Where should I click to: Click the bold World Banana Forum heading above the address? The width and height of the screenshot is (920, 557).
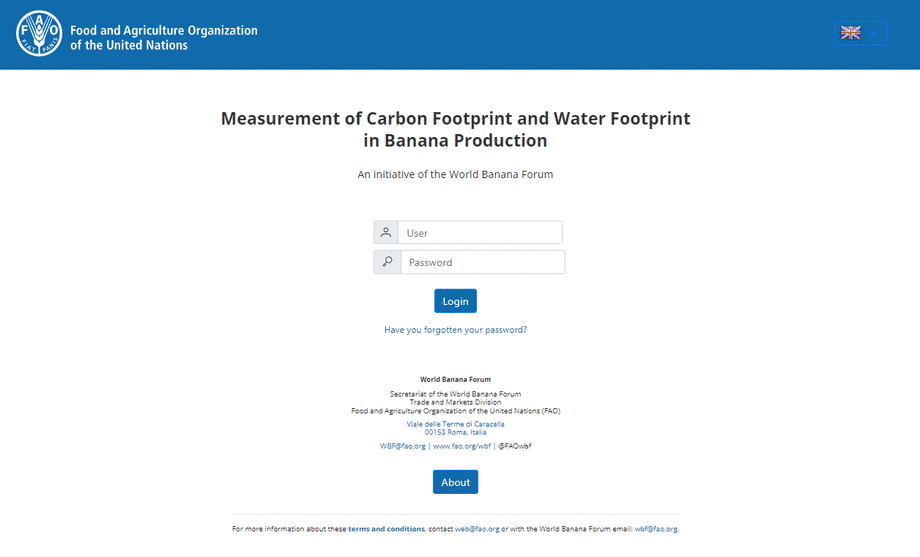[455, 380]
